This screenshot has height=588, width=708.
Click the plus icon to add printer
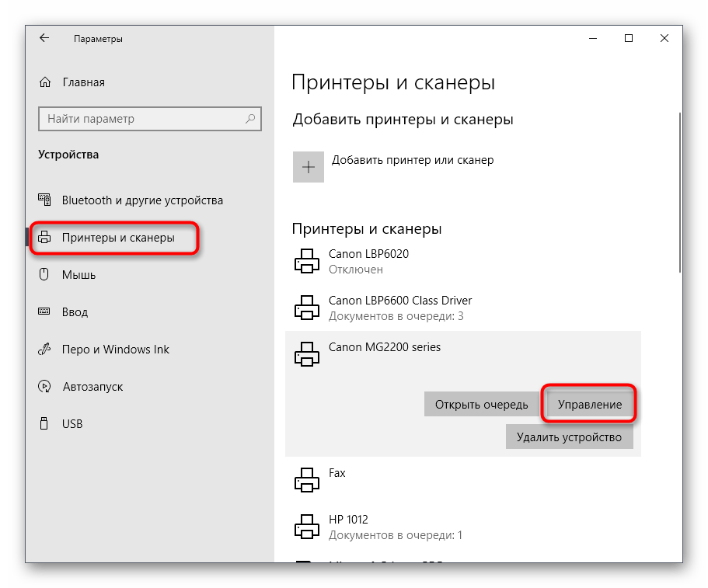point(309,167)
